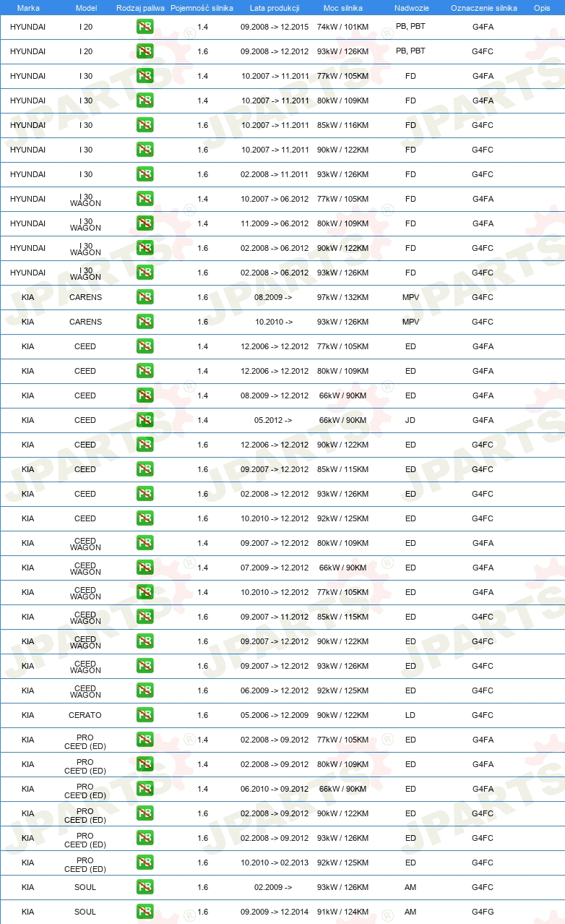565x924 pixels.
Task: Select the 85kW / 116KM power cell
Action: 342,125
